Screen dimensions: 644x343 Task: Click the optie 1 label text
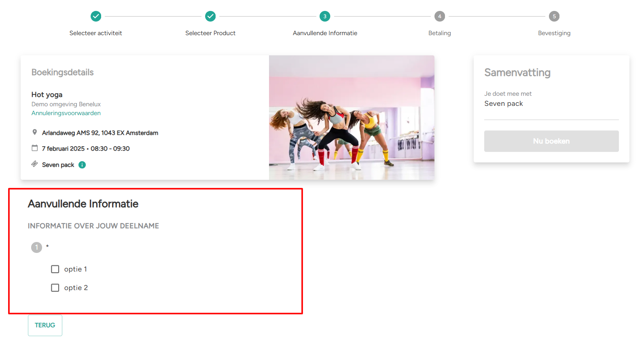(76, 269)
